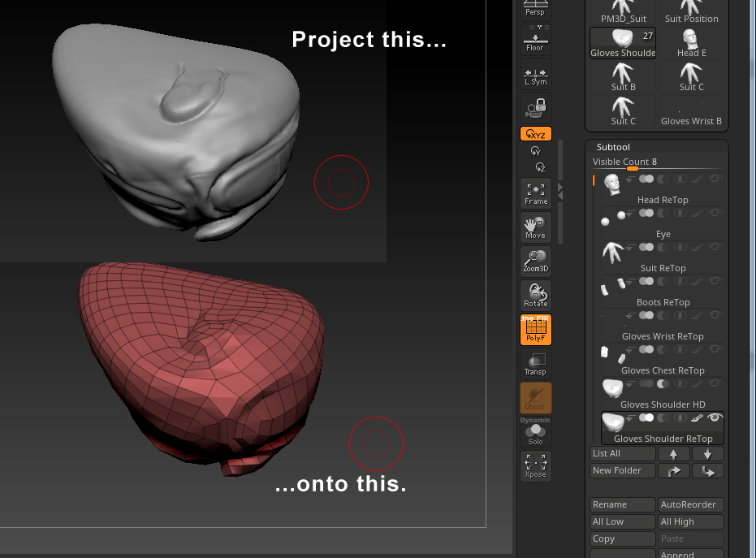The width and height of the screenshot is (756, 558).
Task: Select the Head ReTop subtool name
Action: [x=663, y=200]
